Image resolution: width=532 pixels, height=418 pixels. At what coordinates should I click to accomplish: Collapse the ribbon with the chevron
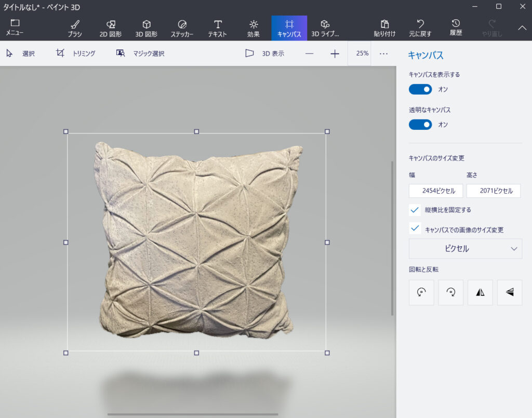pyautogui.click(x=522, y=28)
